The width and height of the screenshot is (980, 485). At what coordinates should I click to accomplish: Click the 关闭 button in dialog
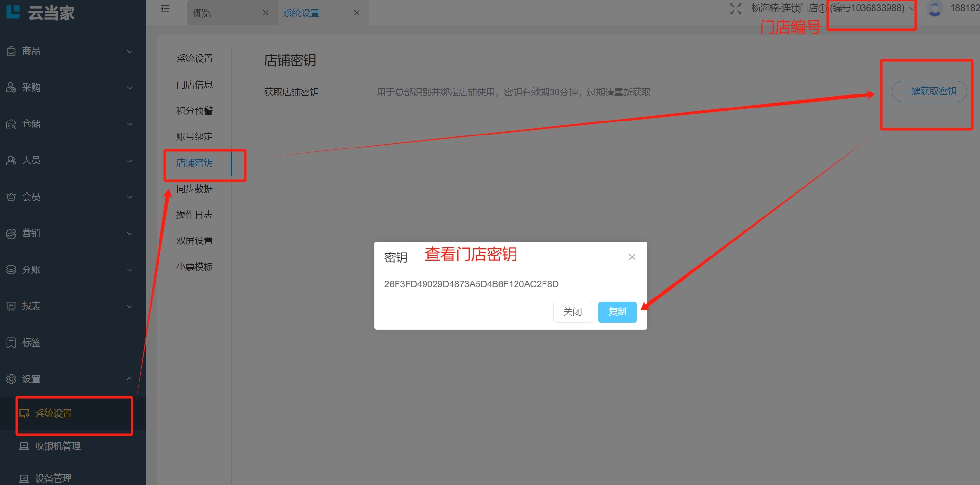tap(572, 312)
